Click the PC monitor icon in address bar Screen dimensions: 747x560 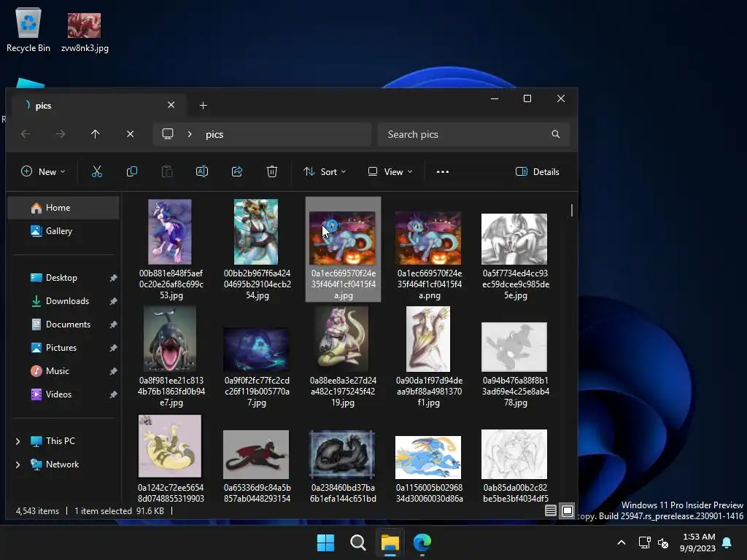[x=168, y=134]
